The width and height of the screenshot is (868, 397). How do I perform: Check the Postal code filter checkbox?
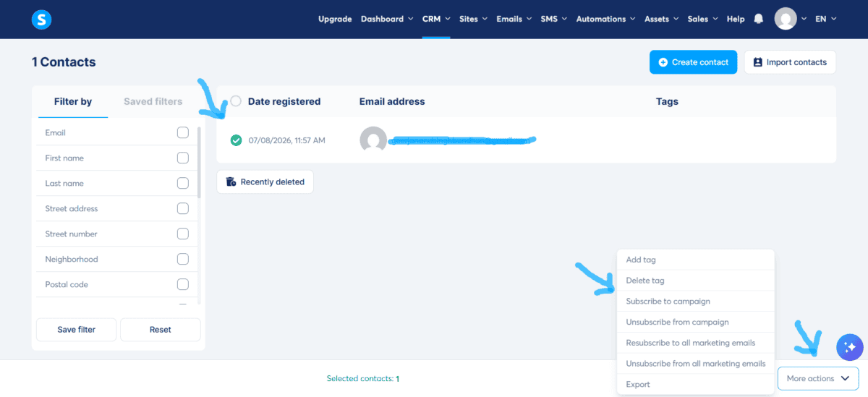pos(183,284)
